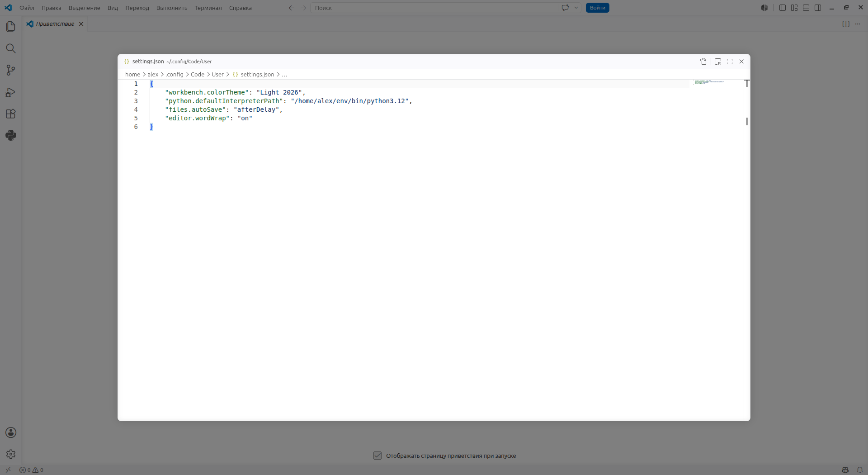868x475 pixels.
Task: Open the Extensions view
Action: pos(11,114)
